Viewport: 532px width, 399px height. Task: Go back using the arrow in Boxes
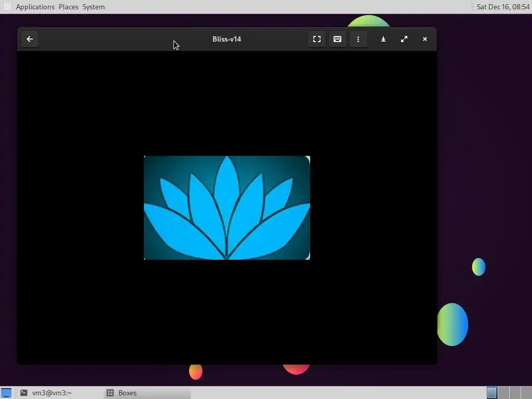[x=30, y=39]
